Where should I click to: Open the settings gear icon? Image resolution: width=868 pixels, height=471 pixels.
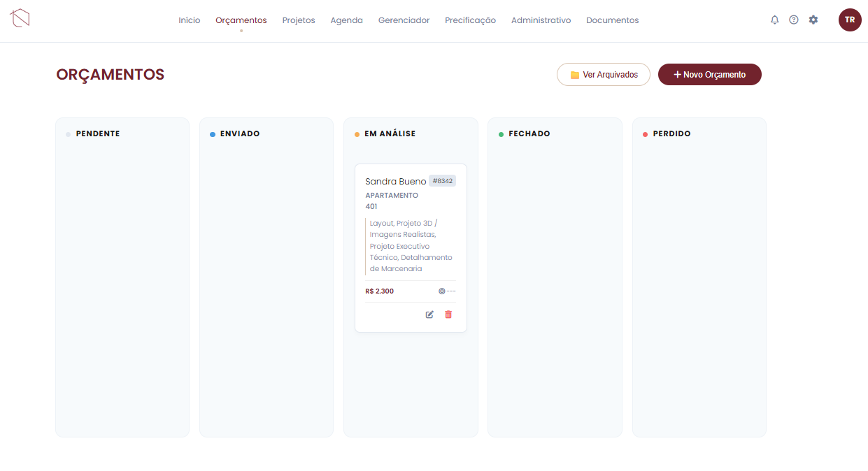coord(813,20)
